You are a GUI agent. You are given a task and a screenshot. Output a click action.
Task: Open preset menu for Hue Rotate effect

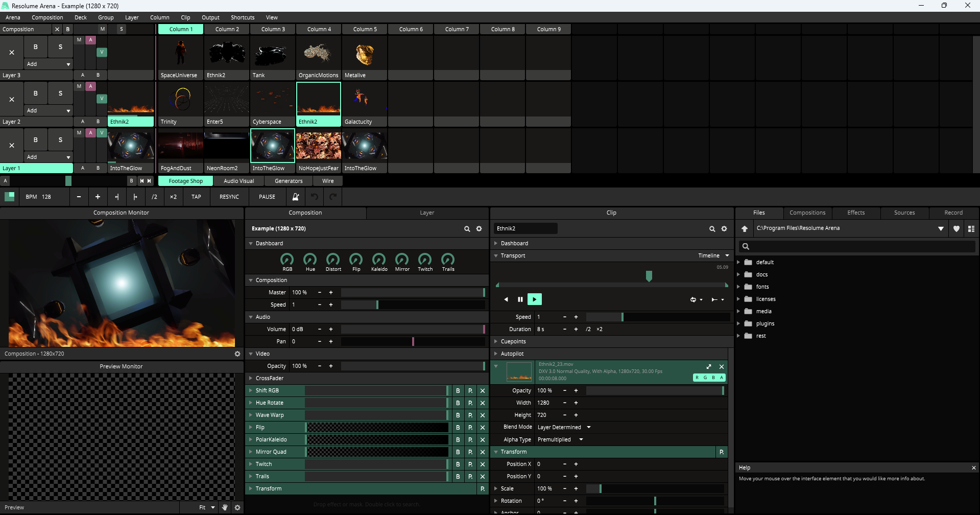tap(470, 403)
